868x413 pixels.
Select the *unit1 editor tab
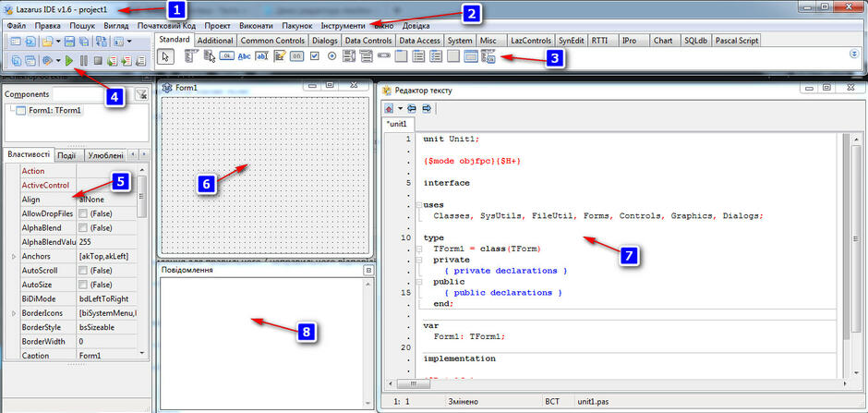click(x=396, y=124)
